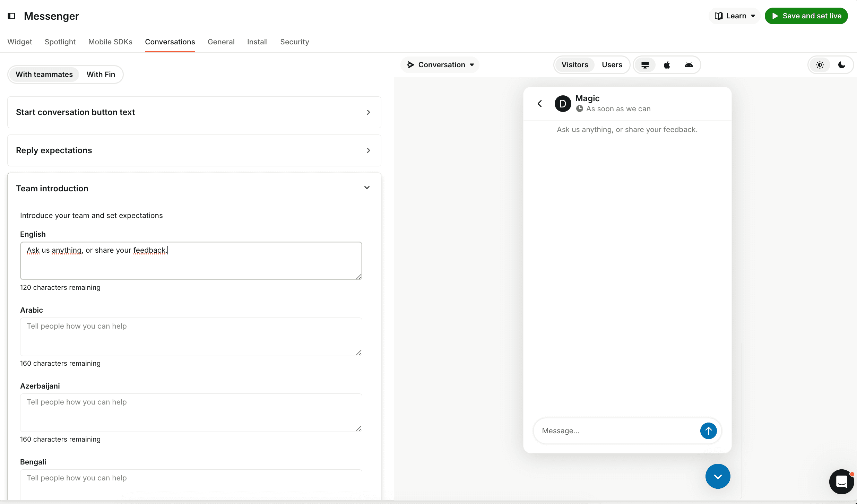Switch to With Fin option

point(101,75)
